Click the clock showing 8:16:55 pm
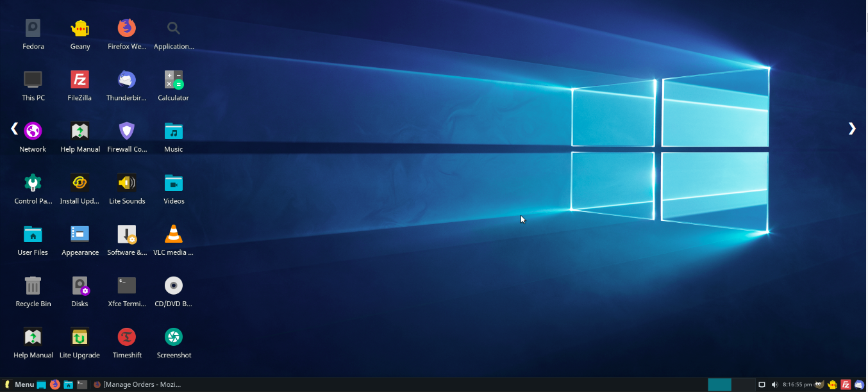The height and width of the screenshot is (392, 868). click(x=797, y=384)
